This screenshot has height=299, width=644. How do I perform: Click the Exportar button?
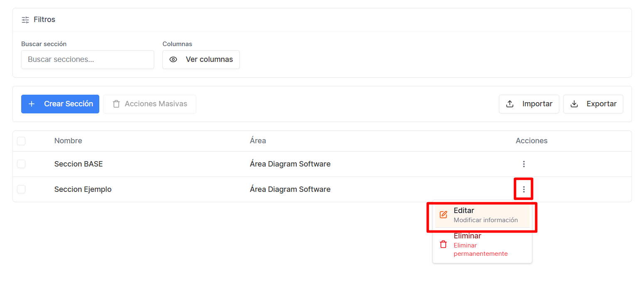pyautogui.click(x=593, y=104)
